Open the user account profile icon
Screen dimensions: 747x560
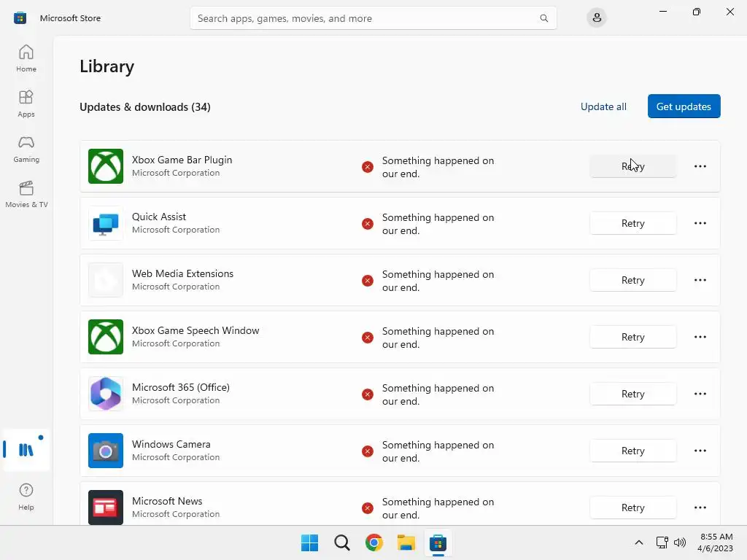[x=597, y=18]
